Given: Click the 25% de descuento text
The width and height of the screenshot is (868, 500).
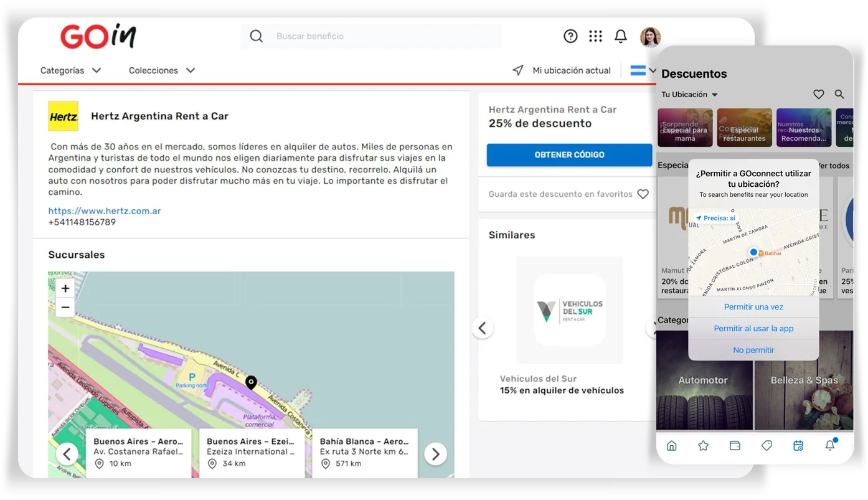Looking at the screenshot, I should click(x=540, y=123).
